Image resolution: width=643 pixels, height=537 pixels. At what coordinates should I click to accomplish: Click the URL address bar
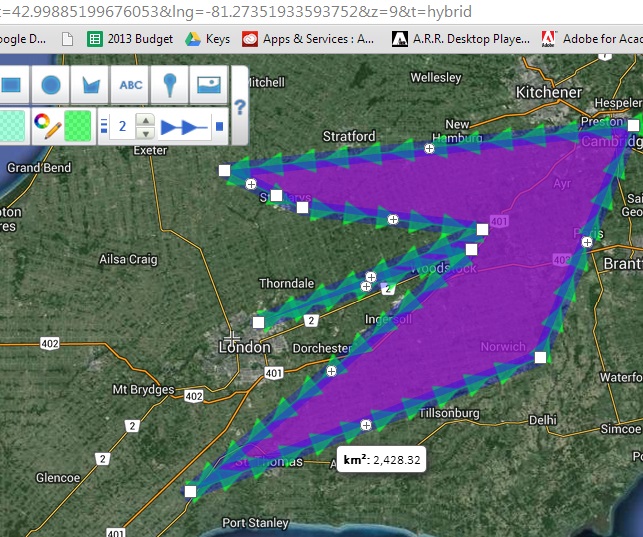(x=300, y=11)
